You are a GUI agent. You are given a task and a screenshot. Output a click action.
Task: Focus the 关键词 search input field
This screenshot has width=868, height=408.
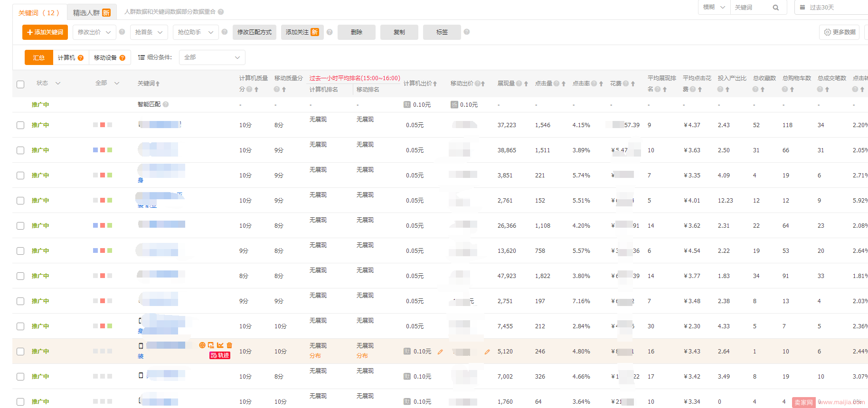tap(752, 8)
